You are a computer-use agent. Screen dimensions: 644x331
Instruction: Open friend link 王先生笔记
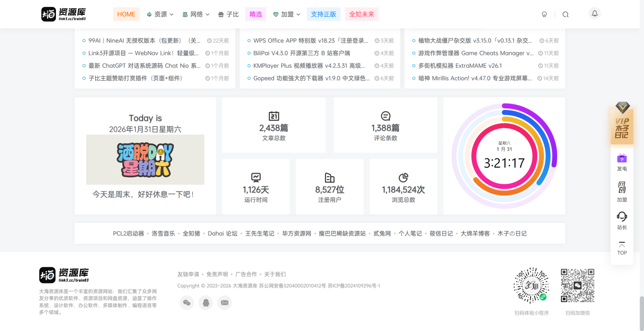(260, 234)
